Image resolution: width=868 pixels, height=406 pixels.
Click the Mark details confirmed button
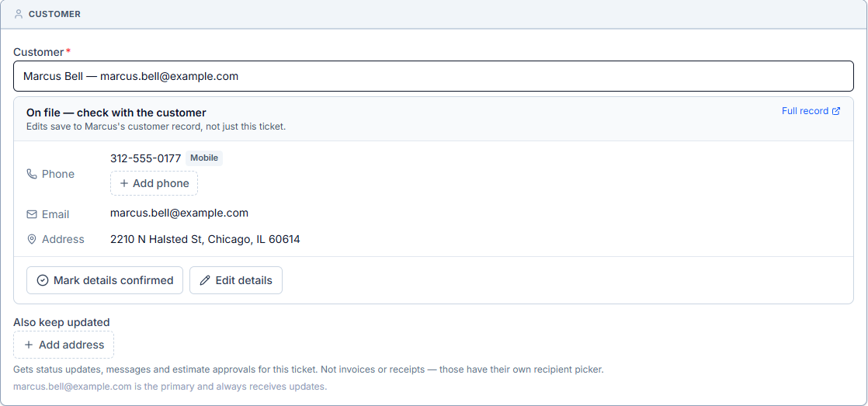pyautogui.click(x=105, y=280)
